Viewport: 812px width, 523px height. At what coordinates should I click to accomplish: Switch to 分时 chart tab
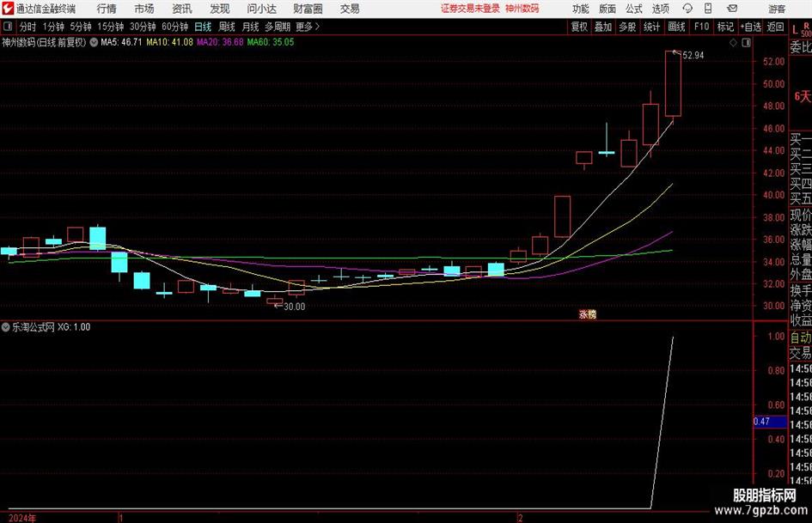tap(28, 27)
